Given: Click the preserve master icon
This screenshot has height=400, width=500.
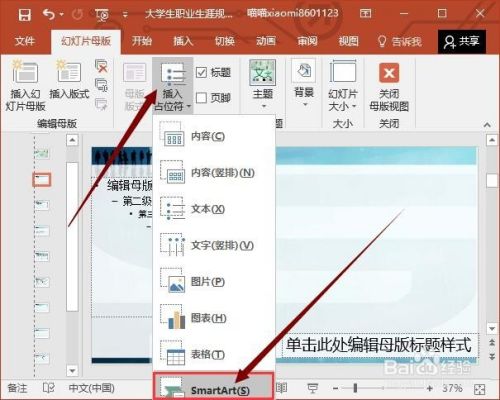Looking at the screenshot, I should click(101, 104).
